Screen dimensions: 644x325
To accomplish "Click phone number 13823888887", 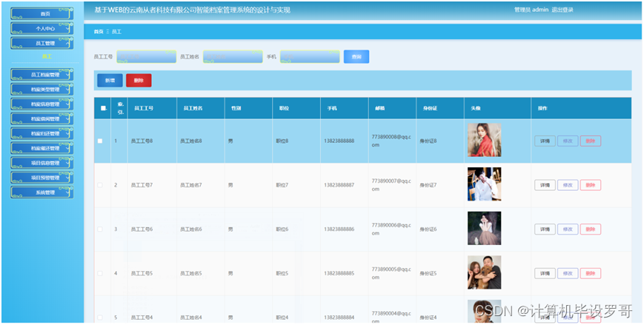I will click(x=339, y=185).
